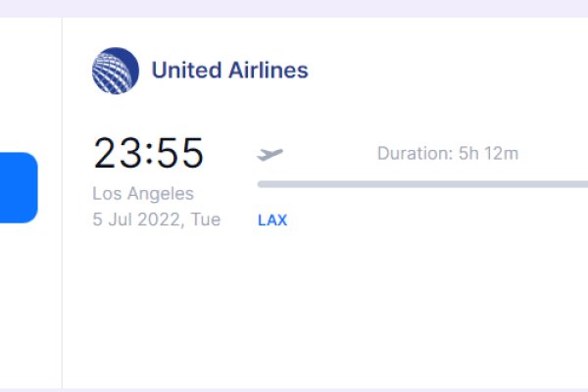
Task: Click the 5 Jul 2022 departure date
Action: pyautogui.click(x=139, y=220)
